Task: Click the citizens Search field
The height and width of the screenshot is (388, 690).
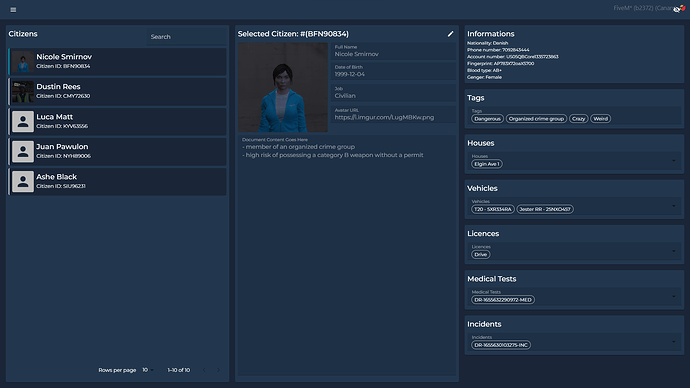Action: pos(187,37)
